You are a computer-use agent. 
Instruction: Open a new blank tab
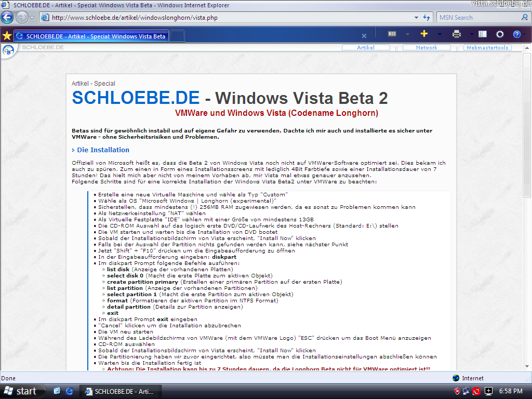tap(177, 36)
